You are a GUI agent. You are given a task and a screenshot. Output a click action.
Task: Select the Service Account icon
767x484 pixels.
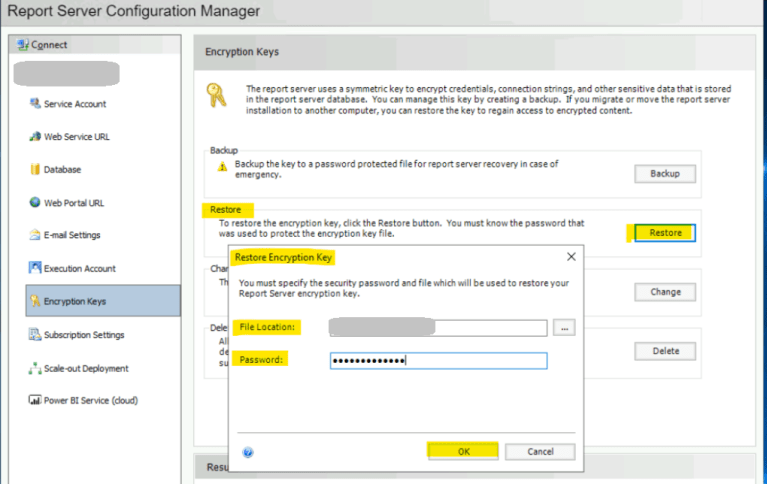tap(35, 103)
